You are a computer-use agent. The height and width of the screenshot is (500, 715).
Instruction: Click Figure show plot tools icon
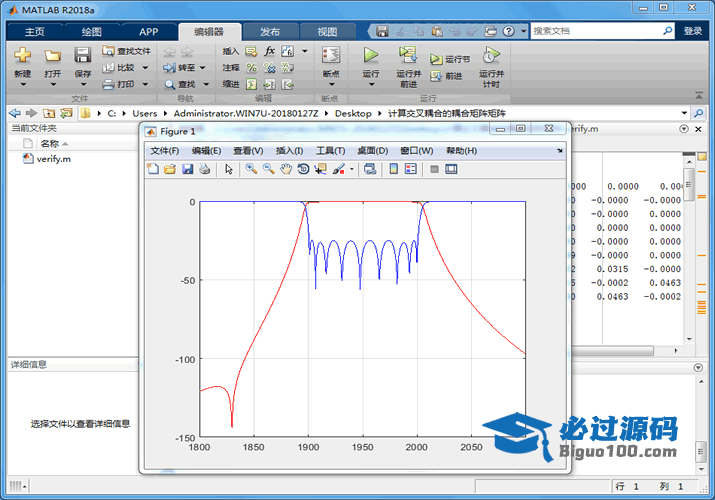tap(451, 169)
